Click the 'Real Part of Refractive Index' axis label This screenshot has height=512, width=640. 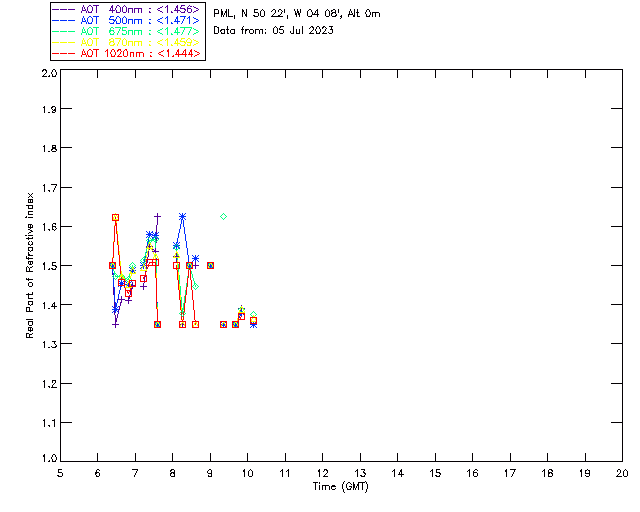(x=30, y=264)
